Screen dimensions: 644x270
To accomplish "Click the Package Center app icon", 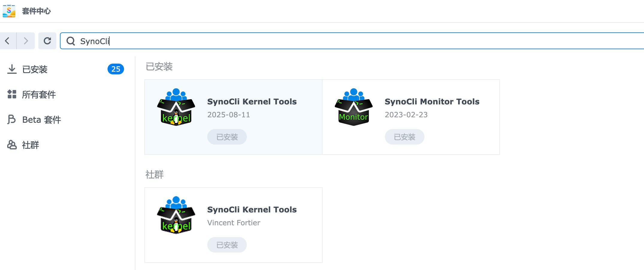I will click(x=9, y=11).
